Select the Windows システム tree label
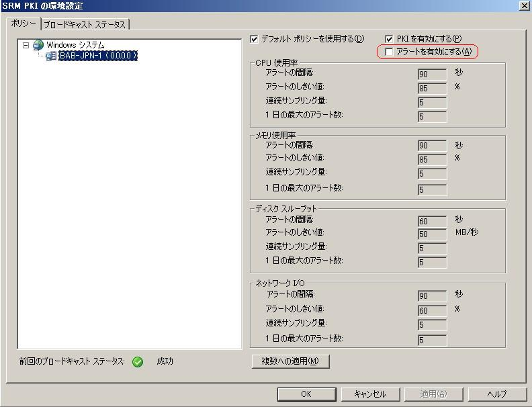Image resolution: width=532 pixels, height=407 pixels. click(75, 45)
